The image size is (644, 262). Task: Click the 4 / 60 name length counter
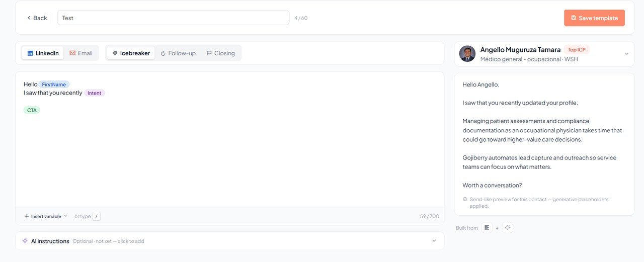(x=301, y=18)
